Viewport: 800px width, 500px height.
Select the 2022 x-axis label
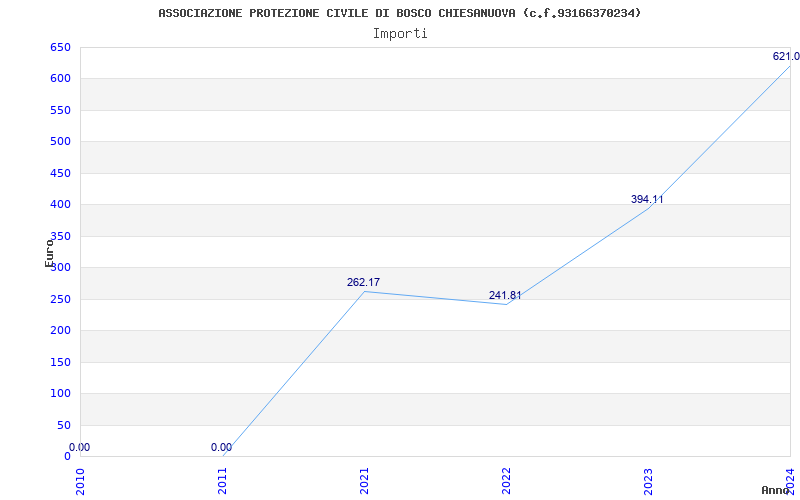coord(506,481)
